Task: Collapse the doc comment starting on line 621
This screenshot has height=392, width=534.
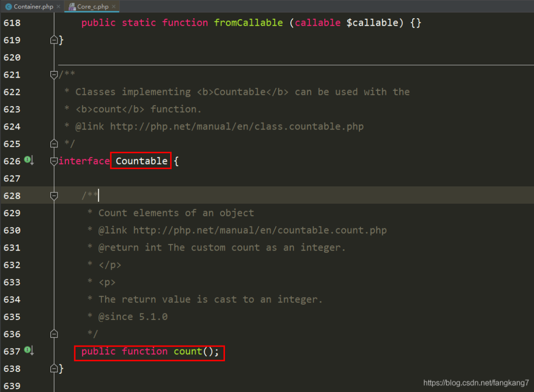Action: coord(54,75)
